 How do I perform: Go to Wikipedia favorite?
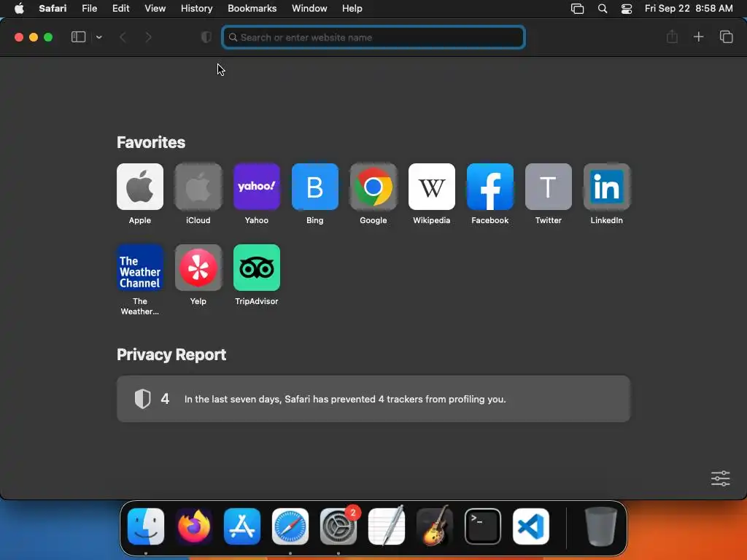pos(432,187)
